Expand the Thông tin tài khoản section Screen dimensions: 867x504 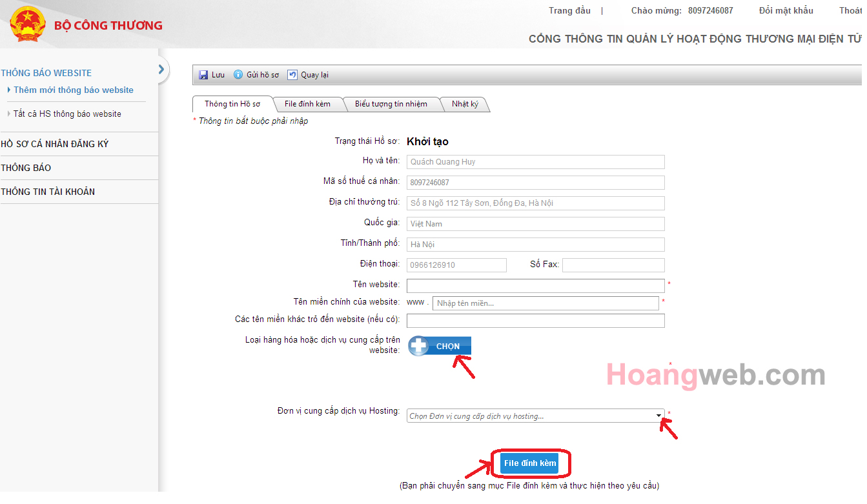coord(48,192)
